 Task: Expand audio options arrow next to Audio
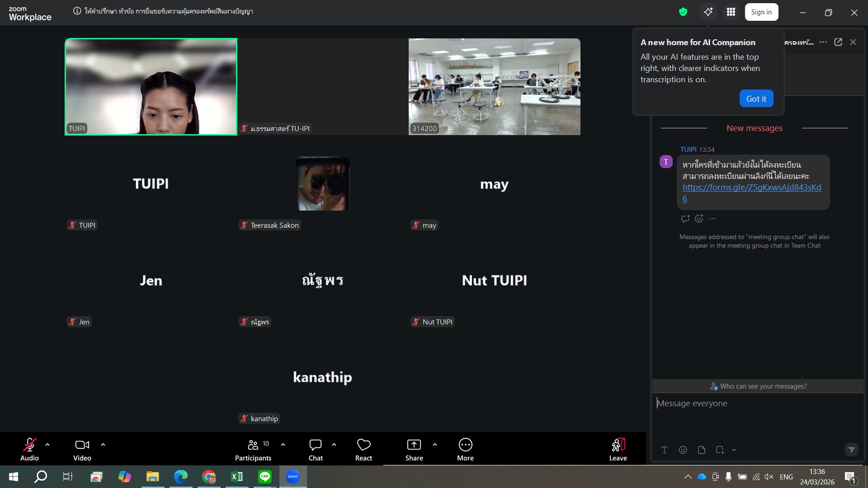(47, 445)
